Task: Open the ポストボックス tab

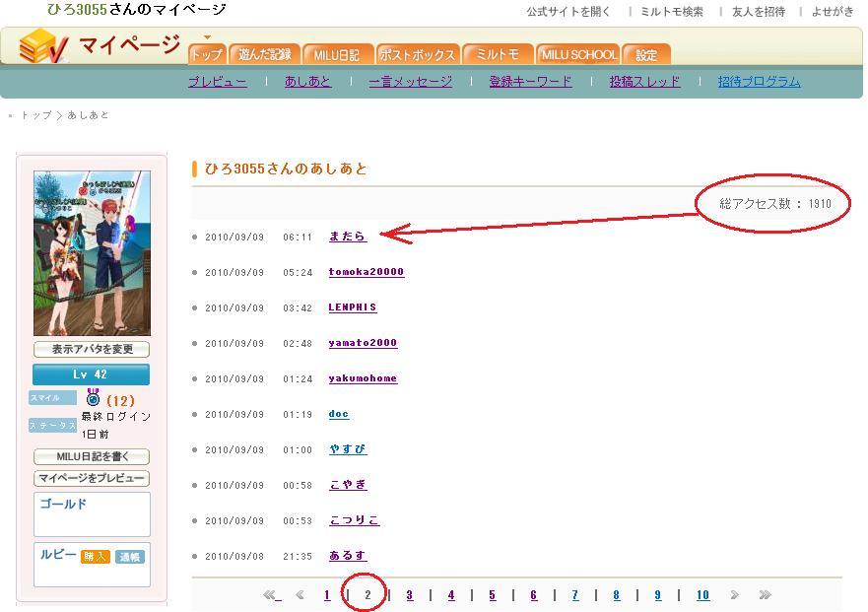Action: point(418,54)
